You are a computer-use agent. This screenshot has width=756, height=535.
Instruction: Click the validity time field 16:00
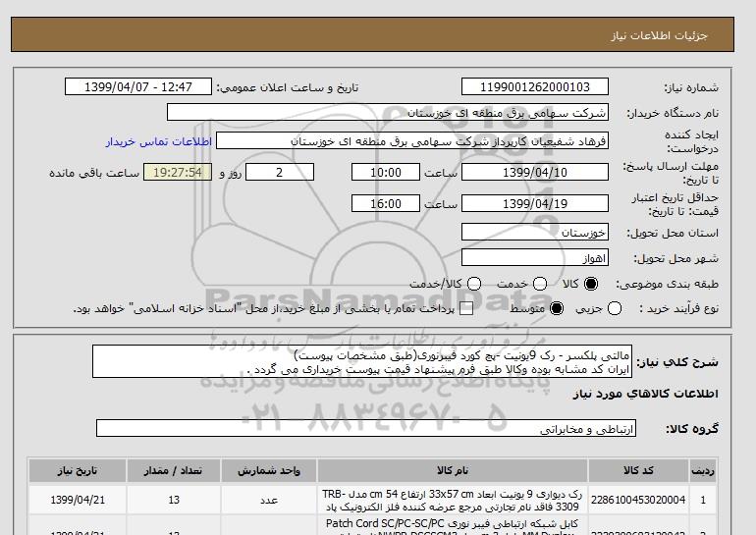click(x=386, y=203)
